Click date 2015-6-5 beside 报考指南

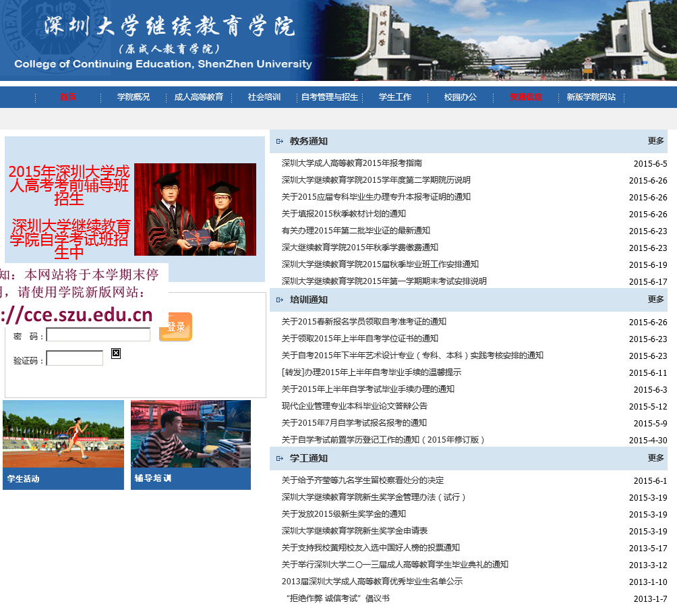click(650, 164)
